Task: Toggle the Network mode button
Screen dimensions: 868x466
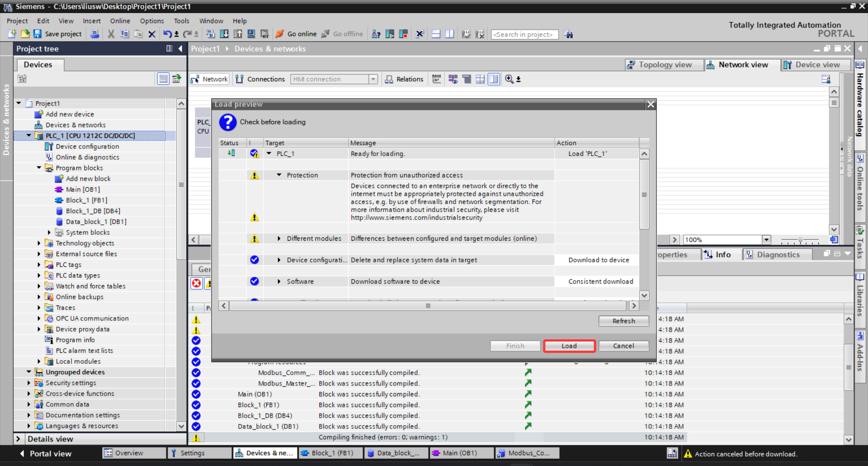Action: point(209,79)
